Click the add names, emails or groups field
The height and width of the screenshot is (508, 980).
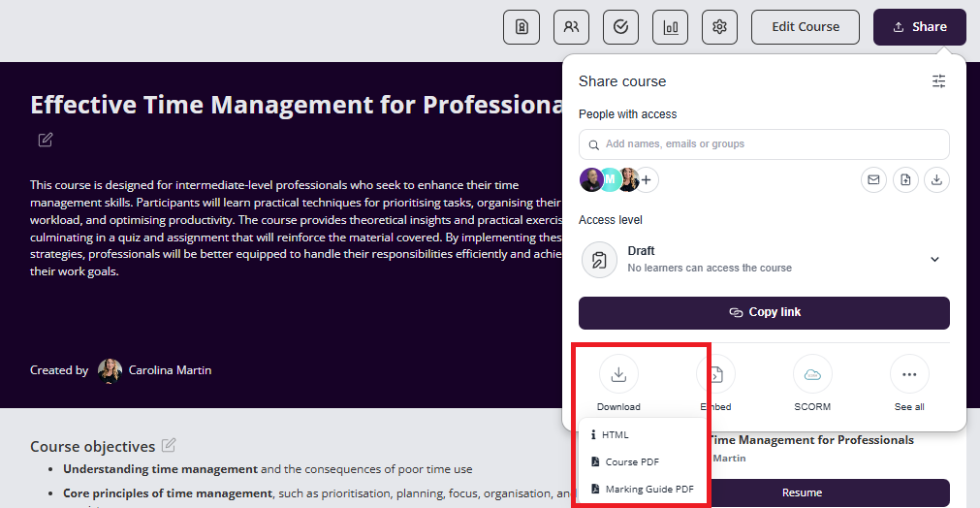(x=764, y=144)
